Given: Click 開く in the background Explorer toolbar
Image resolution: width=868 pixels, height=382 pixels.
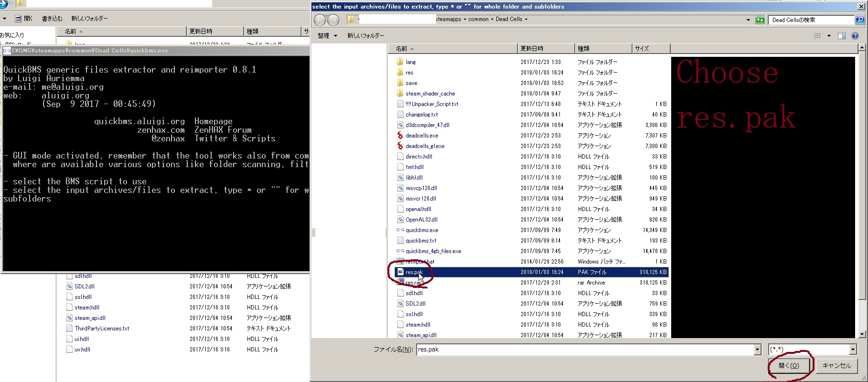Looking at the screenshot, I should click(24, 19).
